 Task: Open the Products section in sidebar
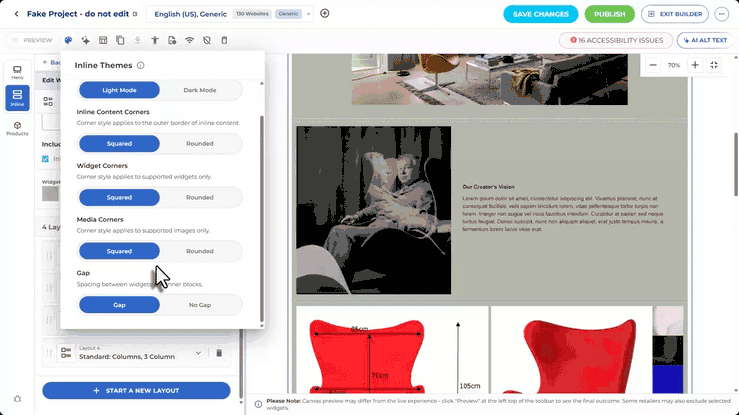17,129
